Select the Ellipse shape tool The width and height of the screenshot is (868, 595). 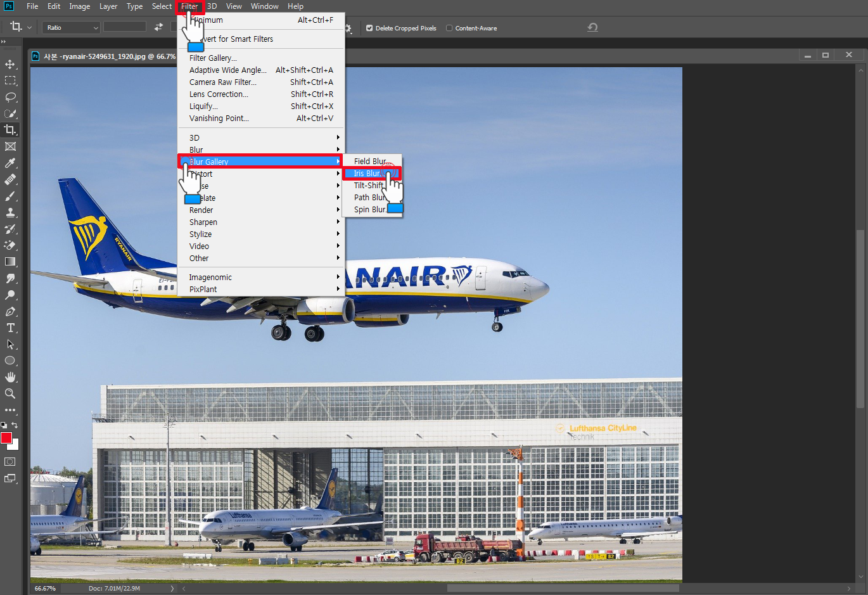(10, 361)
